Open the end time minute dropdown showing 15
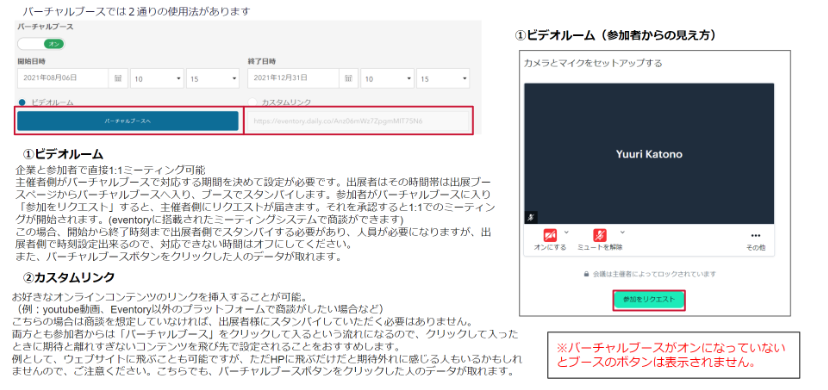Image resolution: width=828 pixels, height=390 pixels. (x=443, y=78)
